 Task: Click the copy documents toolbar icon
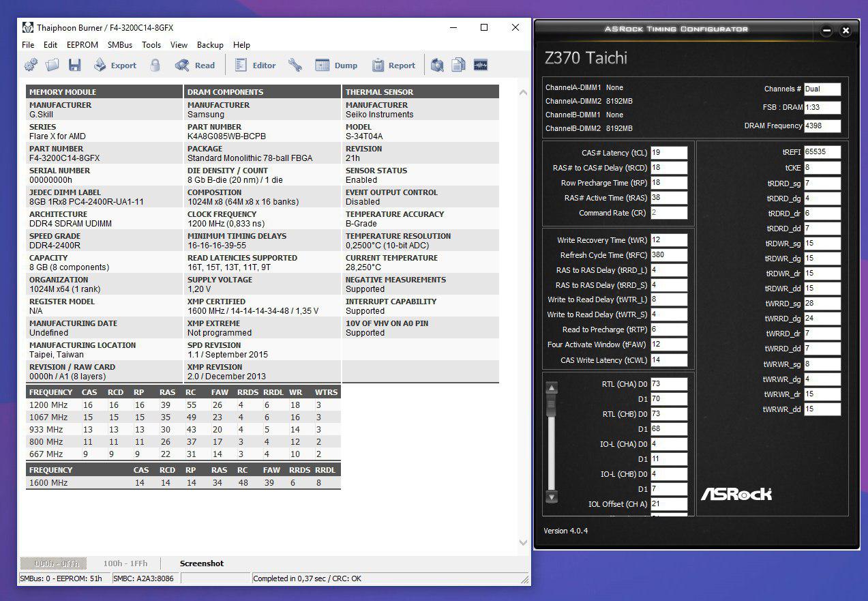click(459, 65)
